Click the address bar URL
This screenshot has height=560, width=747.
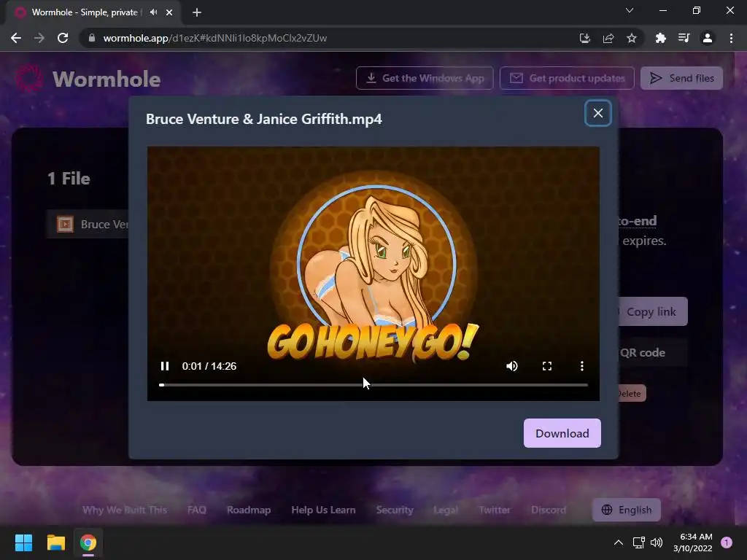(215, 38)
